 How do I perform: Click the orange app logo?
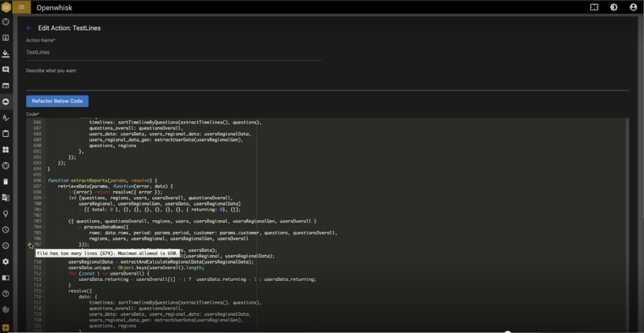click(x=6, y=7)
